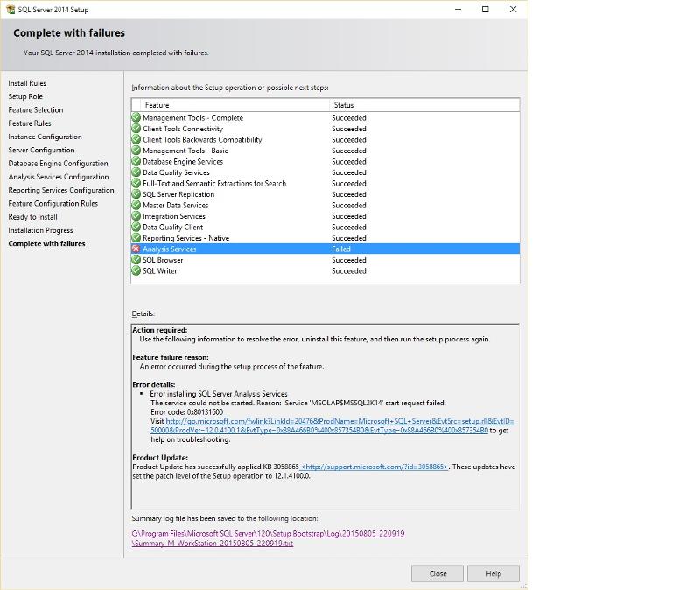This screenshot has width=700, height=590.
Task: Click green check icon beside SQL Browser
Action: coord(136,260)
